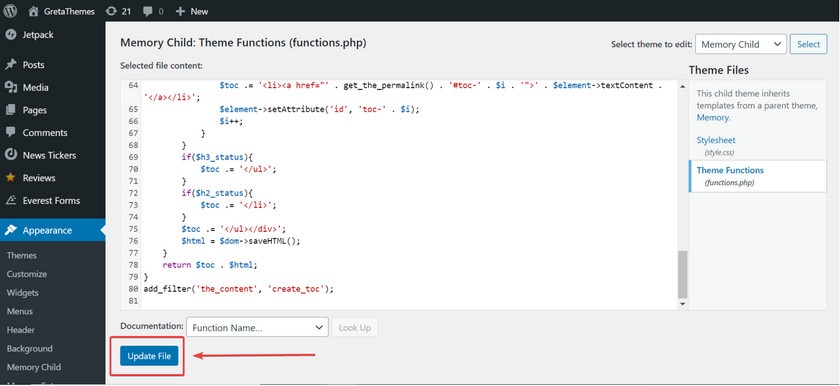Click the WordPress logo icon
This screenshot has width=840, height=386.
coord(10,11)
